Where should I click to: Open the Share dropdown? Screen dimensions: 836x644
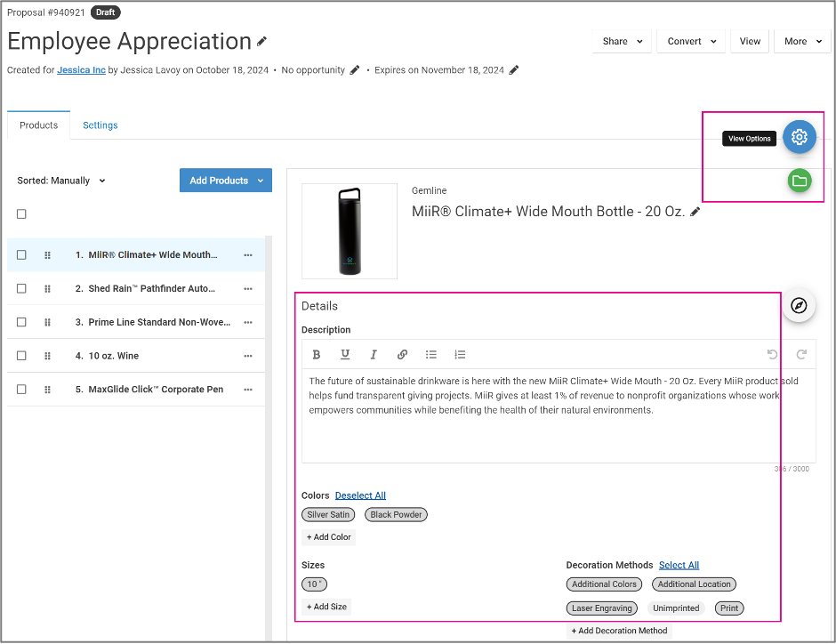622,41
